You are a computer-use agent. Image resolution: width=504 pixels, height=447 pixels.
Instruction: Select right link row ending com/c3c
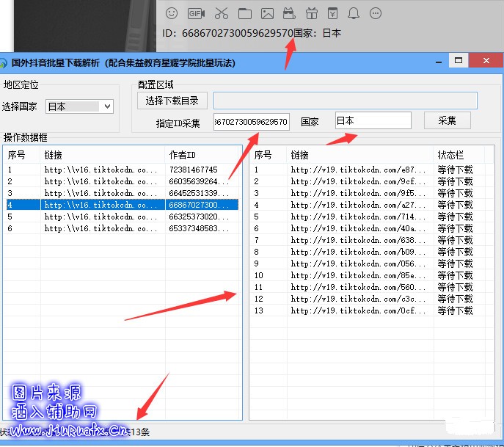click(371, 299)
